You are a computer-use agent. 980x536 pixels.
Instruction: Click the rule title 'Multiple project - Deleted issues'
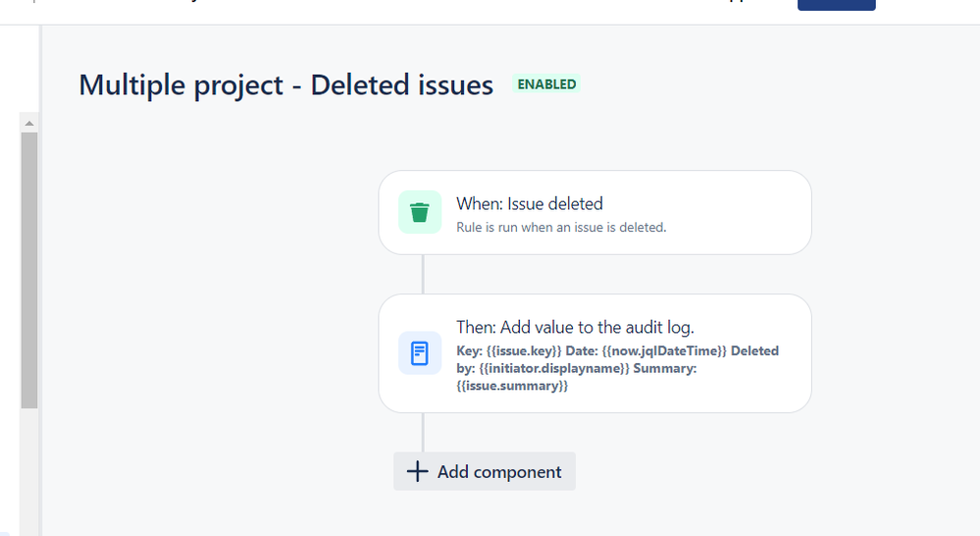[285, 85]
